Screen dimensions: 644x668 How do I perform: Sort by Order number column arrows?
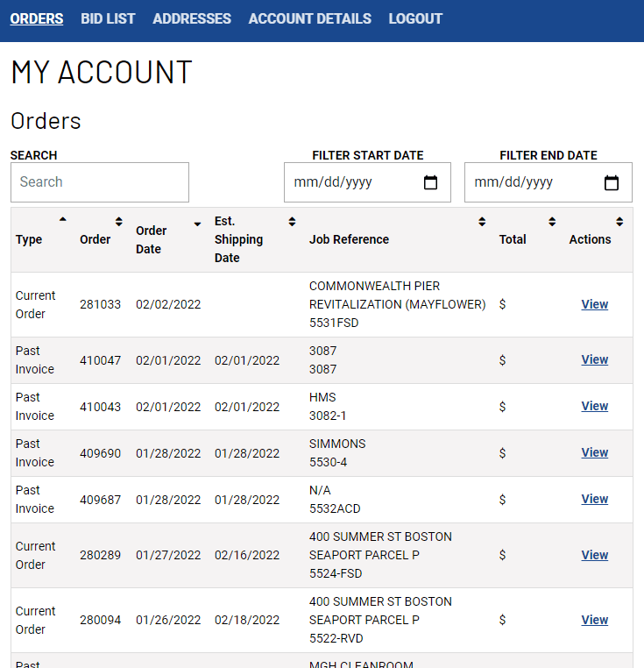(x=119, y=222)
